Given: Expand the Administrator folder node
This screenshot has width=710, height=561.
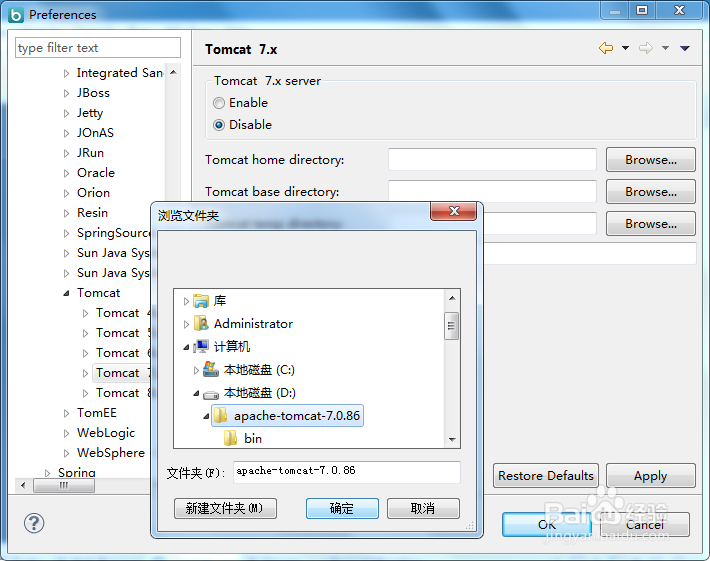Looking at the screenshot, I should pyautogui.click(x=186, y=324).
